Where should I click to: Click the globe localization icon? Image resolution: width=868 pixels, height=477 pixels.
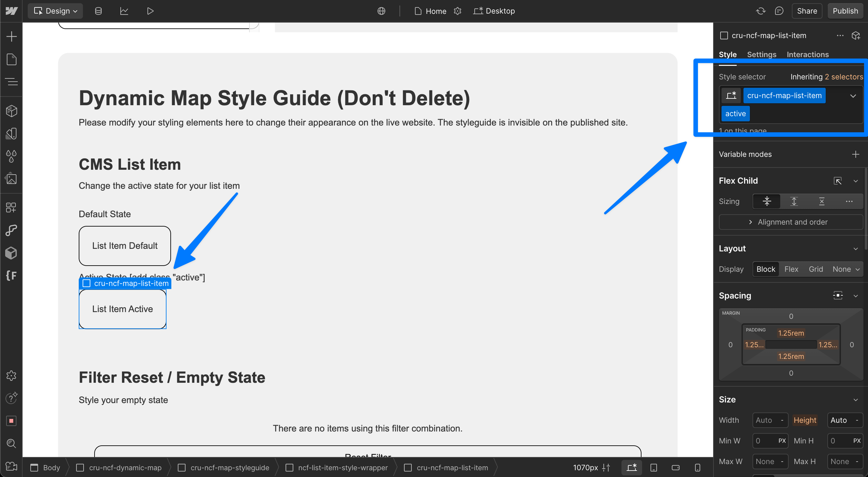(381, 11)
